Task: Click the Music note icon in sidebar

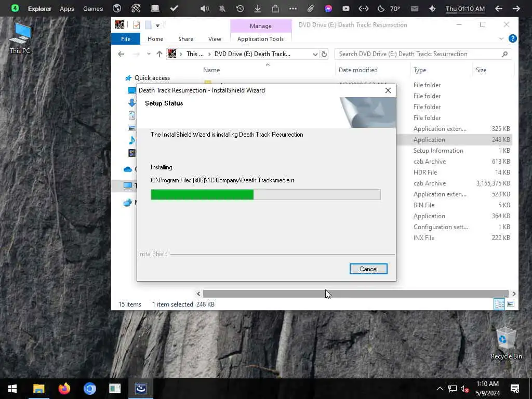Action: (x=131, y=140)
